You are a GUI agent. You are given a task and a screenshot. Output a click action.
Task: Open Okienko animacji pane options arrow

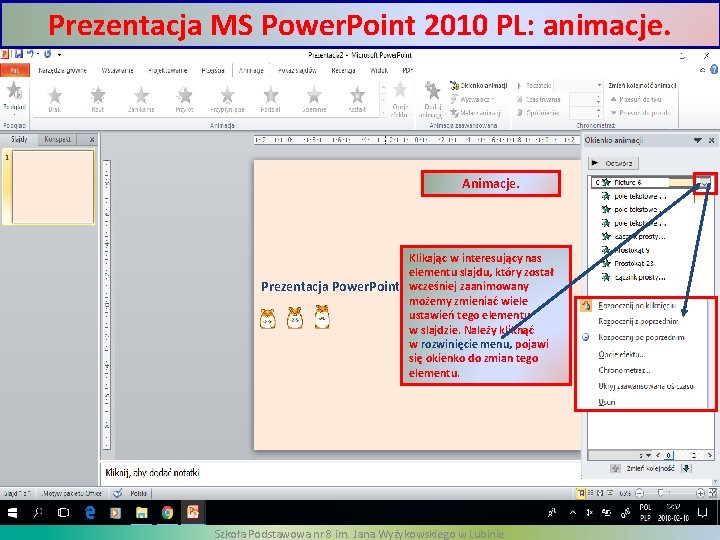tap(698, 140)
